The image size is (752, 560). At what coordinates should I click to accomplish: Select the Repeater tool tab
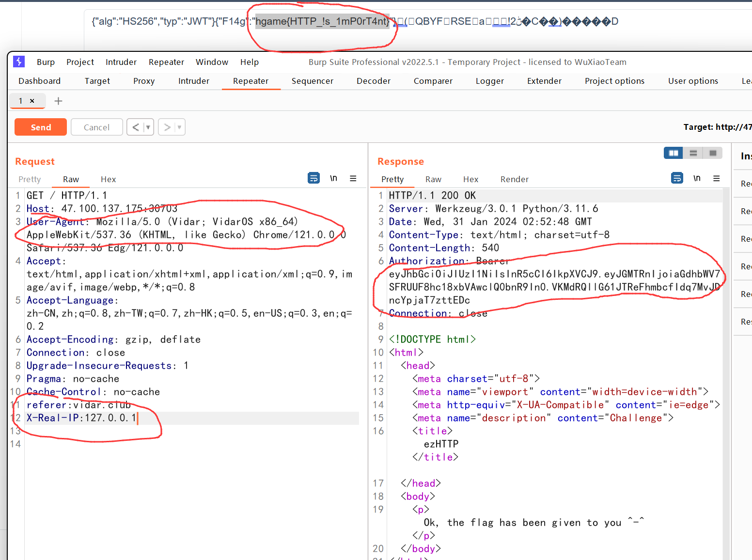[251, 81]
